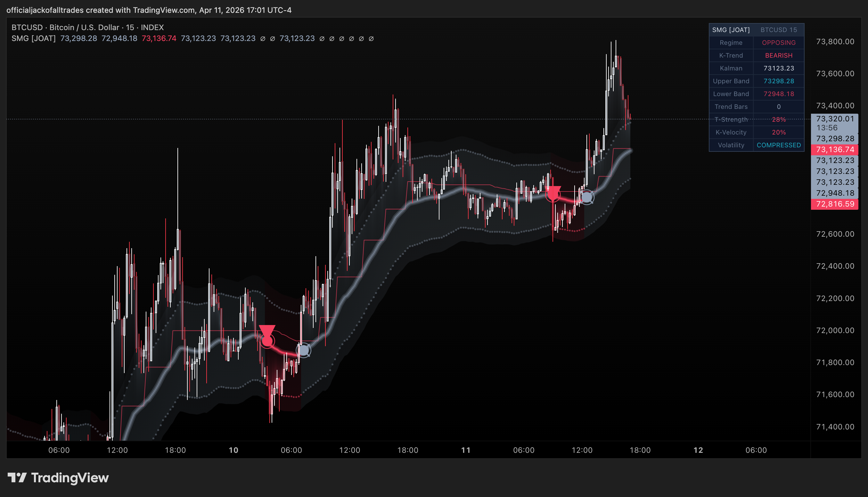Select the 28% T-Strength value
This screenshot has width=868, height=497.
[x=779, y=119]
